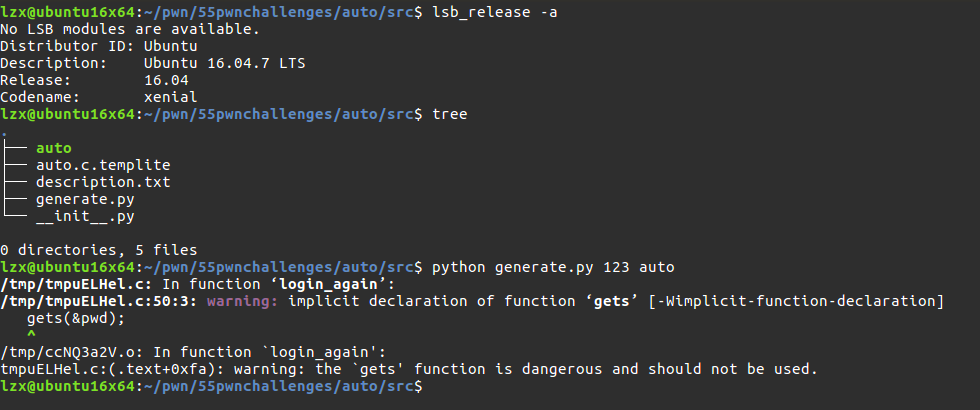This screenshot has height=410, width=980.
Task: Click the "Distributor ID:" label
Action: click(x=49, y=46)
